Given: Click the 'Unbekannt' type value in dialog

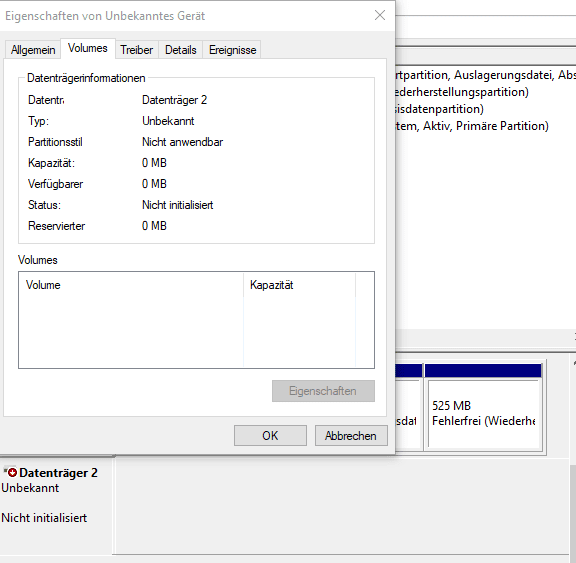Looking at the screenshot, I should [x=168, y=121].
